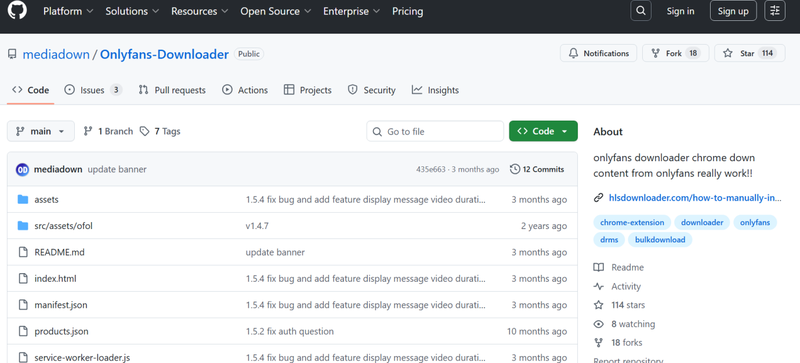The image size is (800, 363).
Task: Open the Insights tab
Action: pos(435,90)
